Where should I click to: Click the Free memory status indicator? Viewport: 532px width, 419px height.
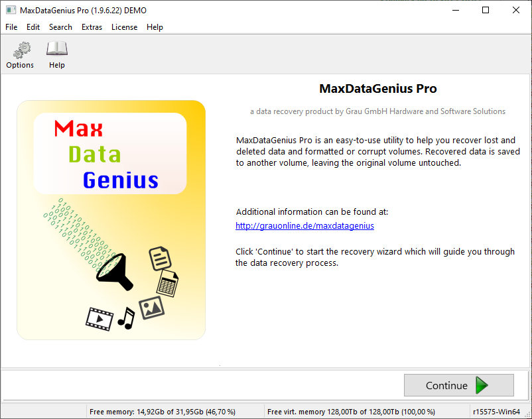(163, 410)
